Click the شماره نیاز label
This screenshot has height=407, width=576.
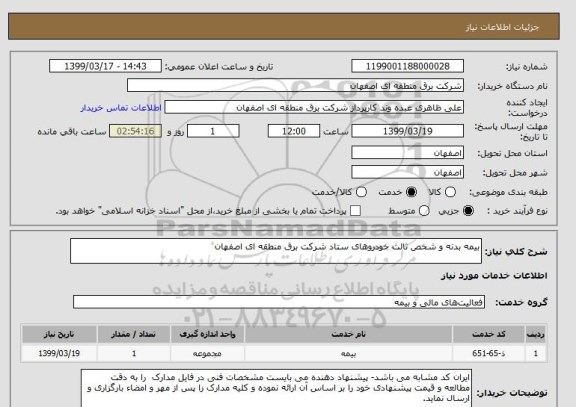(527, 67)
